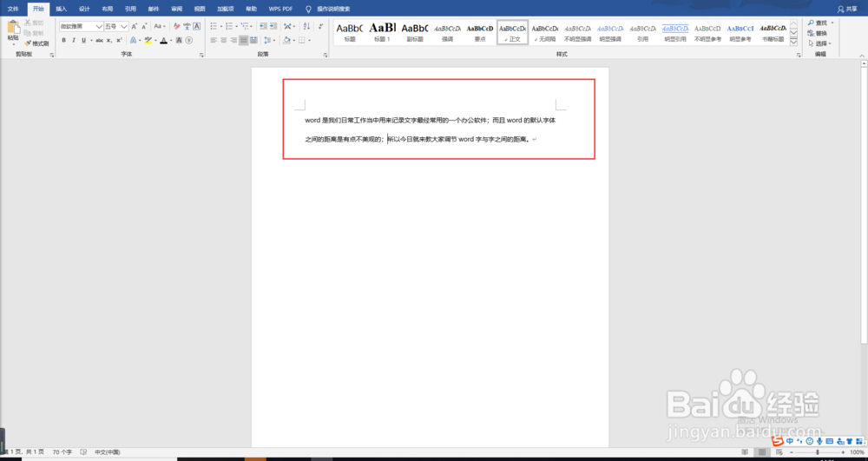Image resolution: width=868 pixels, height=461 pixels.
Task: Switch to the 引用 References tab
Action: [130, 9]
